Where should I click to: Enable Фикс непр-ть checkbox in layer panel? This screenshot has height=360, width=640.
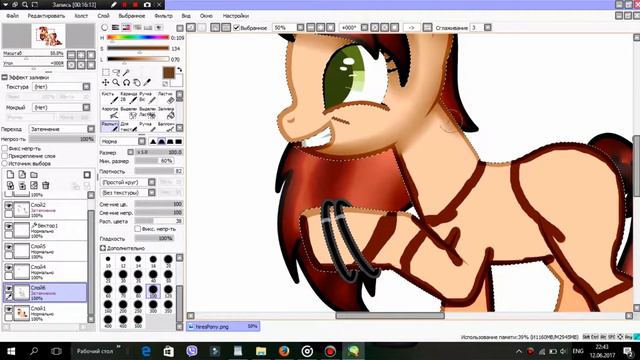(5, 148)
